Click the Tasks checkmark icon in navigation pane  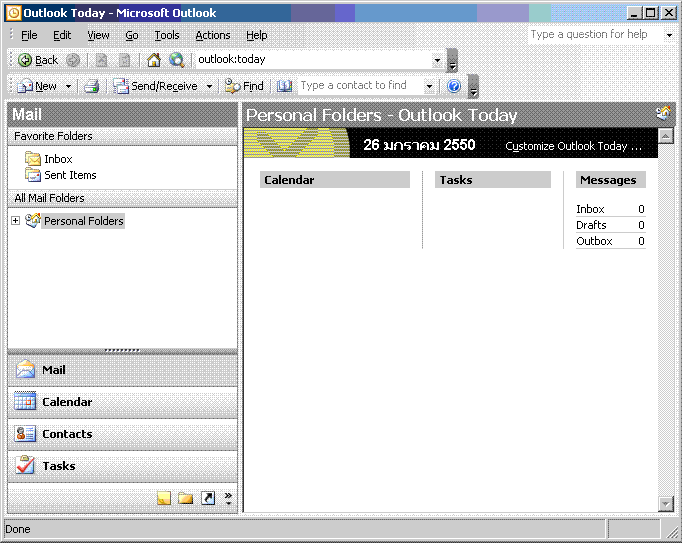coord(25,465)
